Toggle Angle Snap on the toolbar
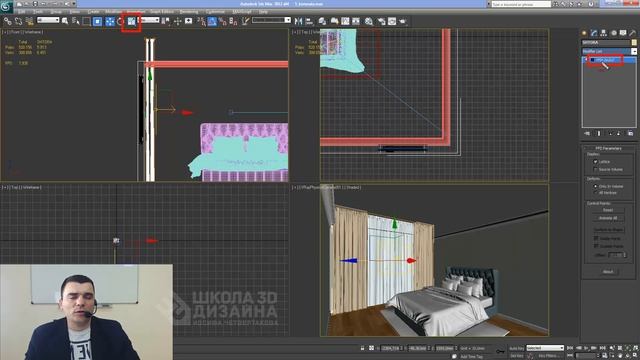640x360 pixels. [x=212, y=21]
